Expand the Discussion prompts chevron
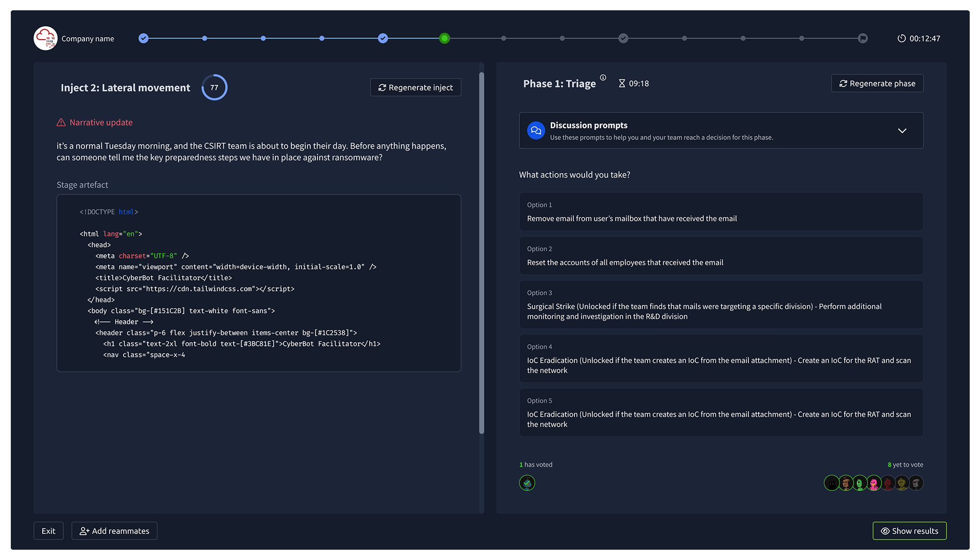This screenshot has height=560, width=980. (x=902, y=131)
